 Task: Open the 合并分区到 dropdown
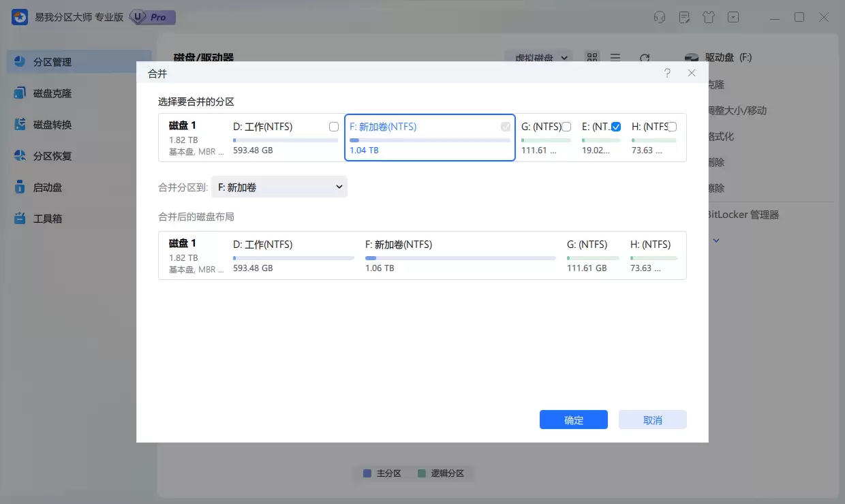point(279,186)
